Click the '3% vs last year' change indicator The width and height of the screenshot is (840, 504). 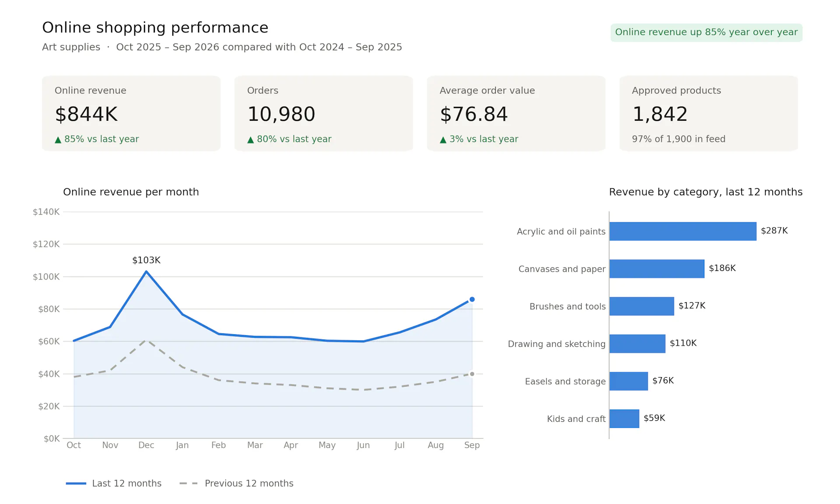point(479,139)
